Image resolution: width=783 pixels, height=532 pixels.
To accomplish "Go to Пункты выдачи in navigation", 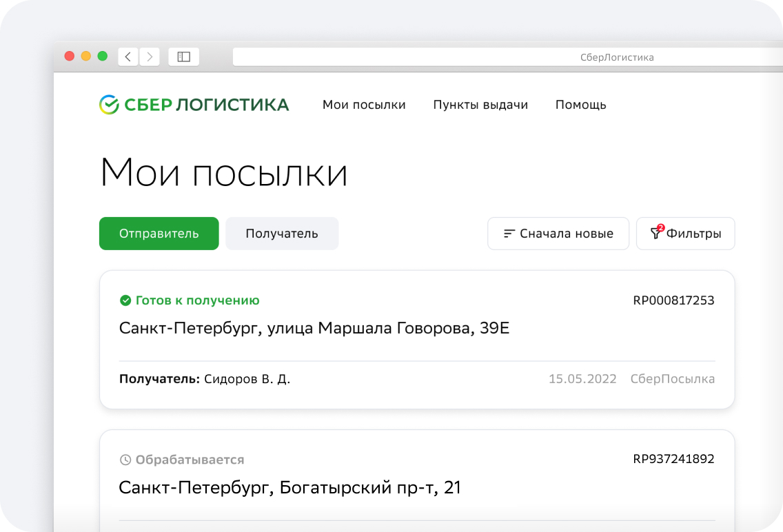I will (480, 105).
